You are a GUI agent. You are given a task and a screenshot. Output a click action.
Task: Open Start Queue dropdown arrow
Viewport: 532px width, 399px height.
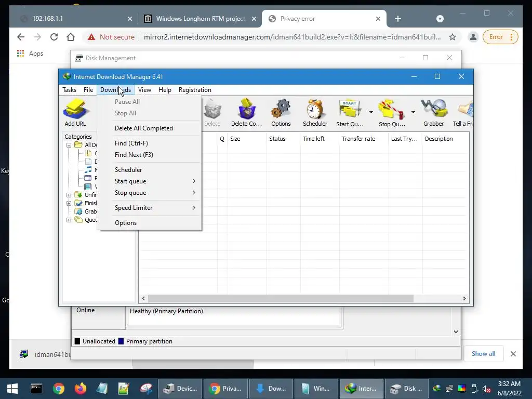(x=371, y=112)
